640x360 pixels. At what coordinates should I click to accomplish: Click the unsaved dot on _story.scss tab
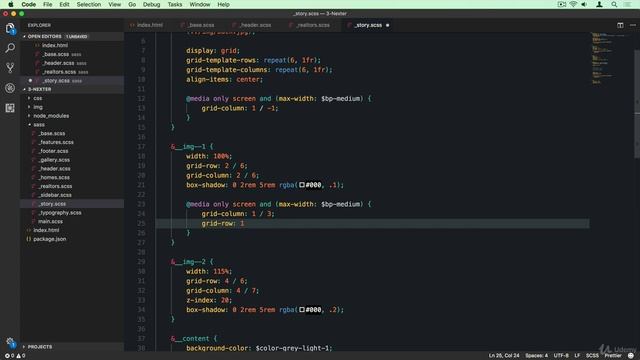(387, 25)
